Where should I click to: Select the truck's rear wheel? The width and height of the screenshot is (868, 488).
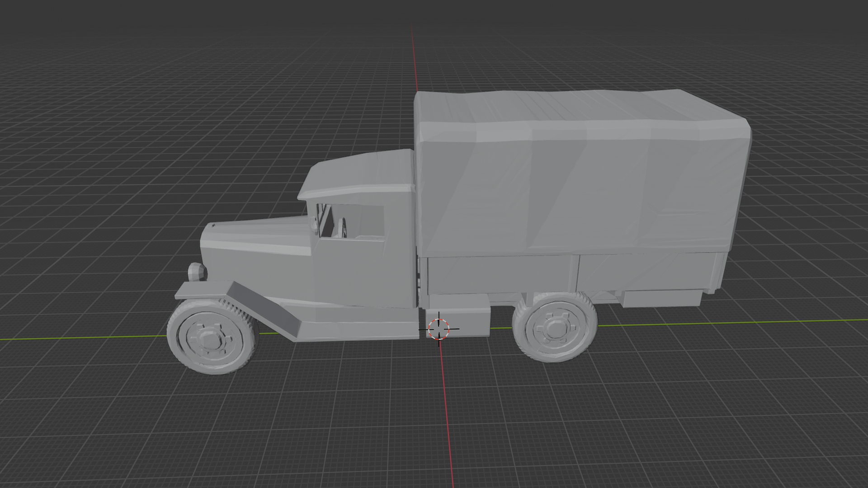[x=555, y=327]
